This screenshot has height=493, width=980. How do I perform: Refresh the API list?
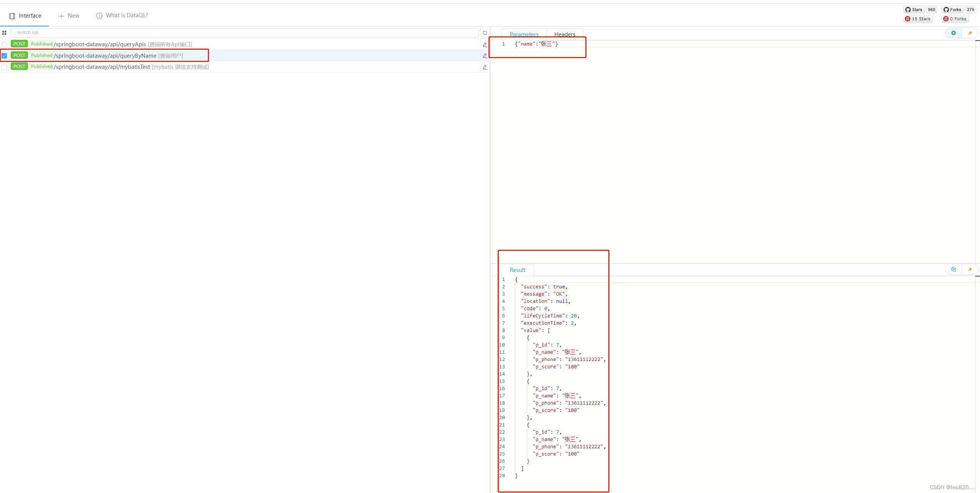click(x=485, y=33)
